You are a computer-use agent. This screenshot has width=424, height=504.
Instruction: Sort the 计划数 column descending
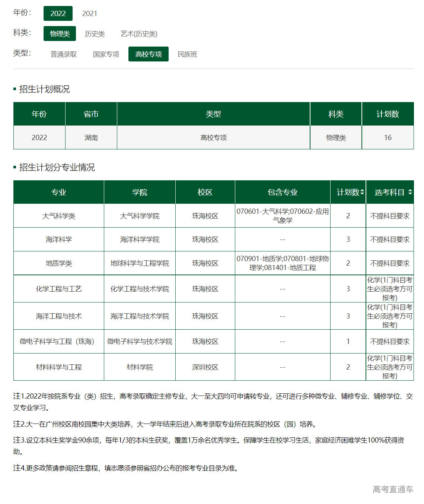(363, 194)
